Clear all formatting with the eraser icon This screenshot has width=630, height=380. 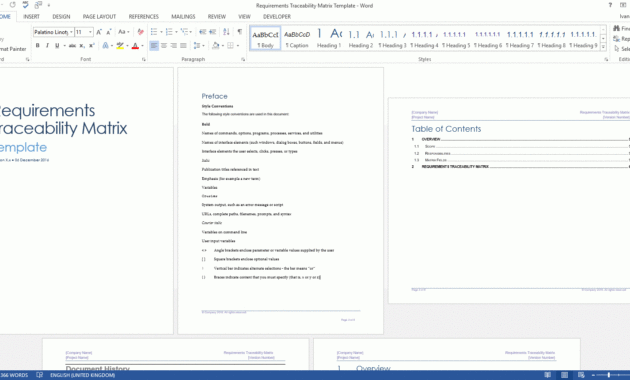tap(140, 32)
